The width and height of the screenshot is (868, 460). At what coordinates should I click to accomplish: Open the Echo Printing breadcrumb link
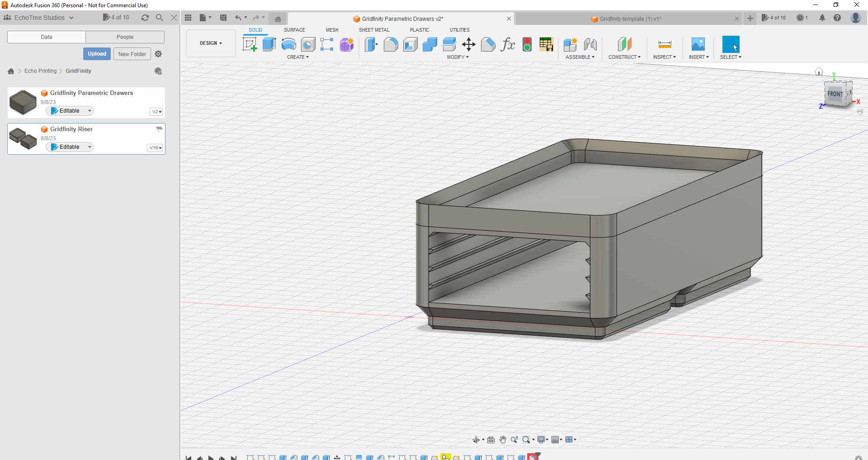tap(40, 71)
